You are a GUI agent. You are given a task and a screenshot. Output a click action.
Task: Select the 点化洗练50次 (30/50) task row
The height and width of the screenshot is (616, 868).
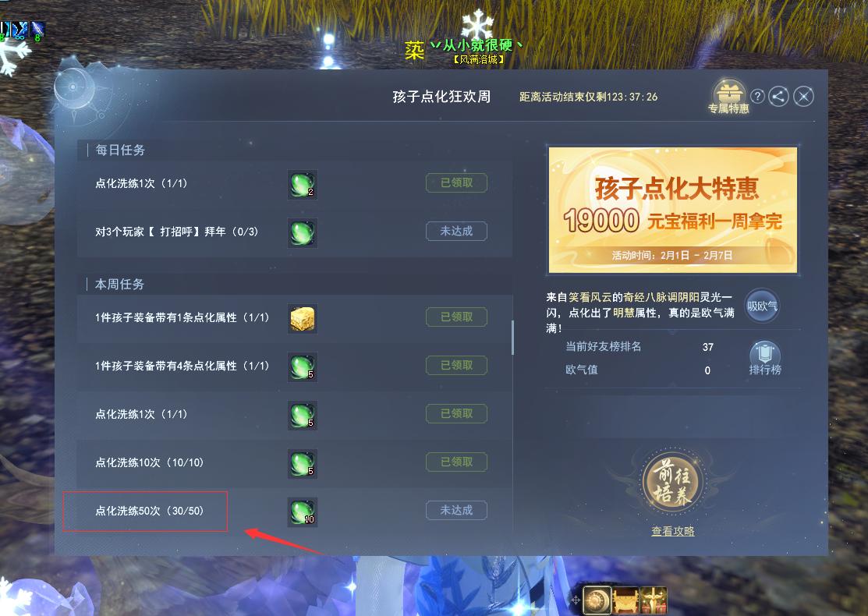coord(295,511)
